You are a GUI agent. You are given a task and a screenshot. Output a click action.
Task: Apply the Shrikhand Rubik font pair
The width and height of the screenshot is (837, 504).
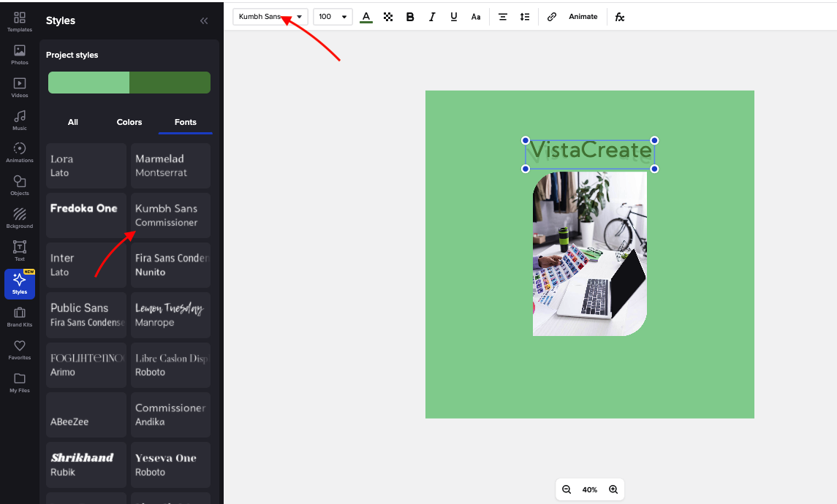[86, 465]
